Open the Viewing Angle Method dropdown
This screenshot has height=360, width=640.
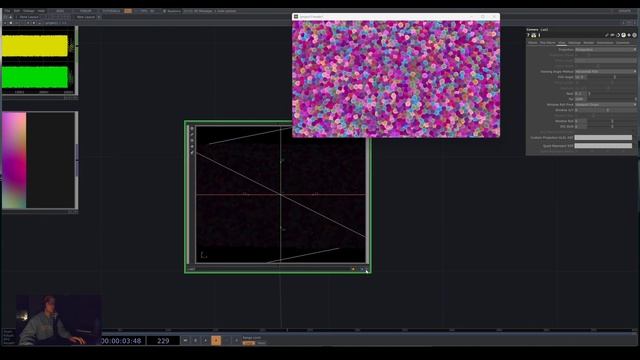coord(605,71)
